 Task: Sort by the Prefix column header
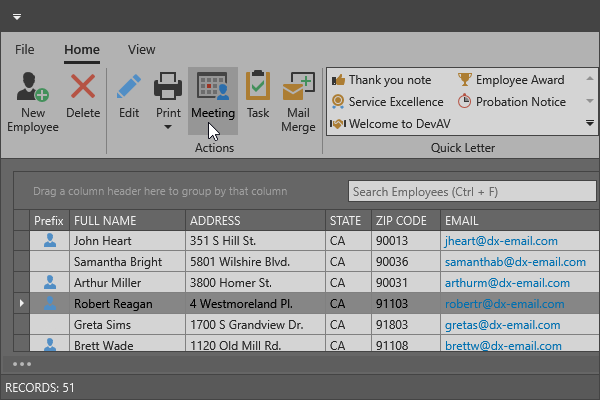pyautogui.click(x=50, y=220)
